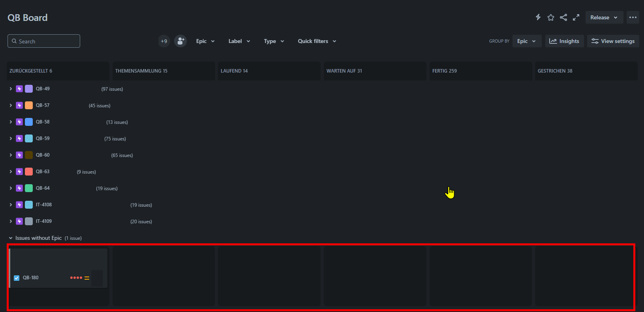Collapse the Issues without Epic swimlane

coord(11,238)
